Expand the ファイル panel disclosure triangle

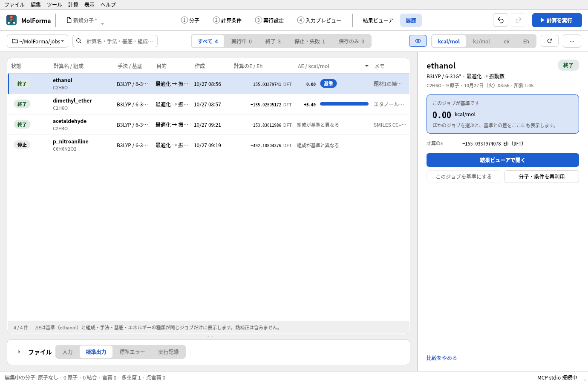(19, 352)
